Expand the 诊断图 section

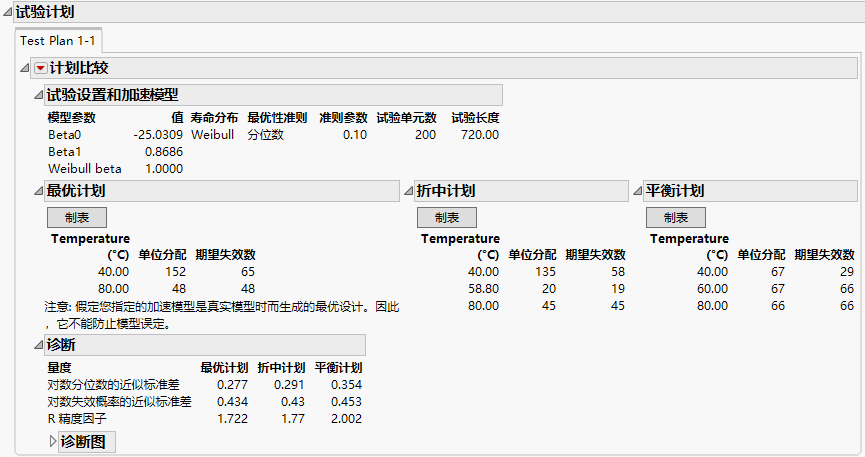click(x=53, y=442)
